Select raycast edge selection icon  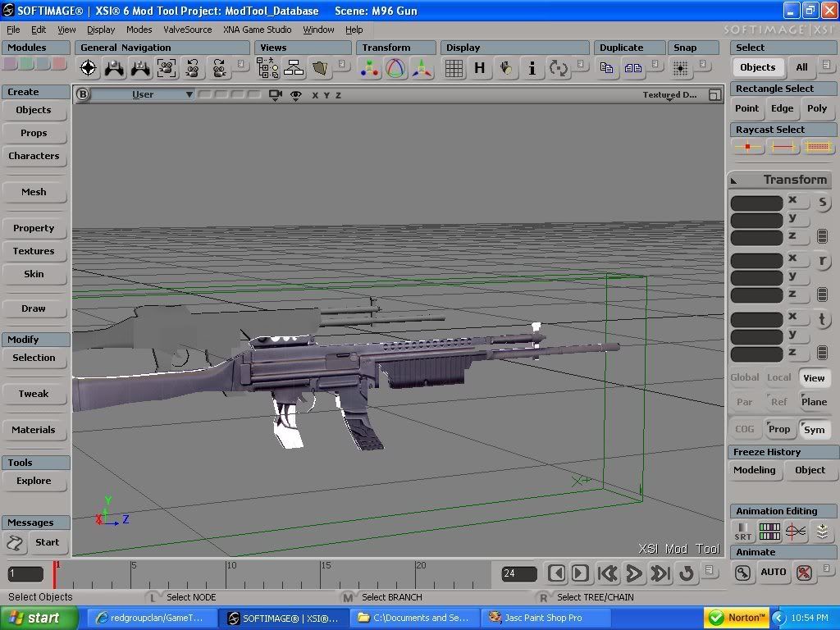[x=783, y=146]
